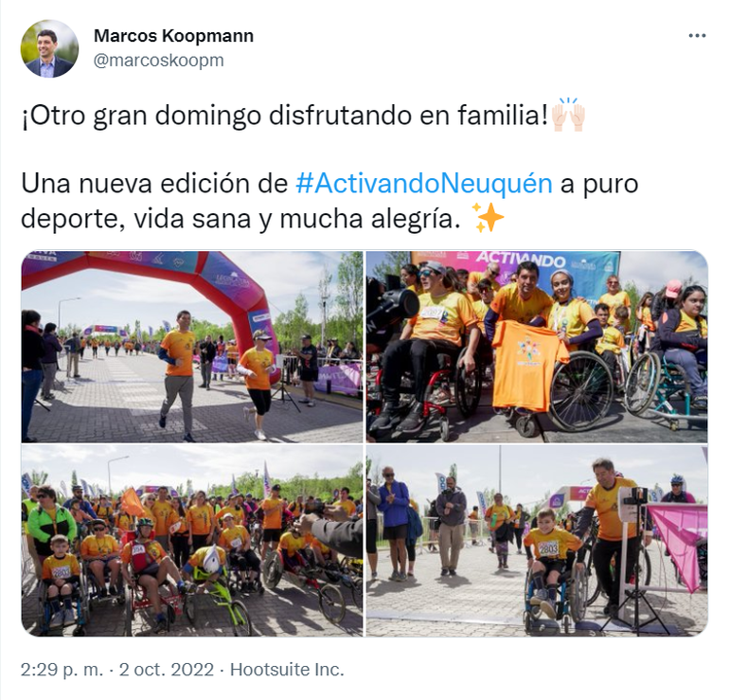Click the raised hands emoji
Image resolution: width=729 pixels, height=700 pixels.
(x=569, y=115)
